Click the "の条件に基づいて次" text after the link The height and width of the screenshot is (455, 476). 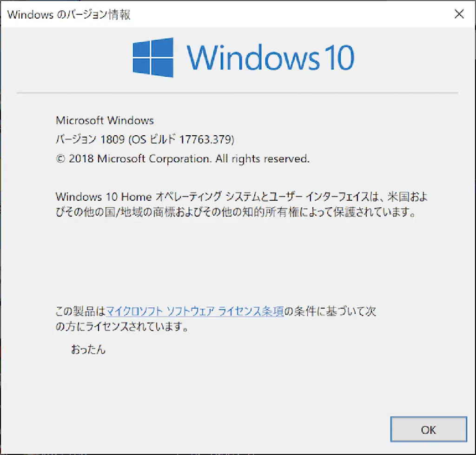[x=330, y=311]
